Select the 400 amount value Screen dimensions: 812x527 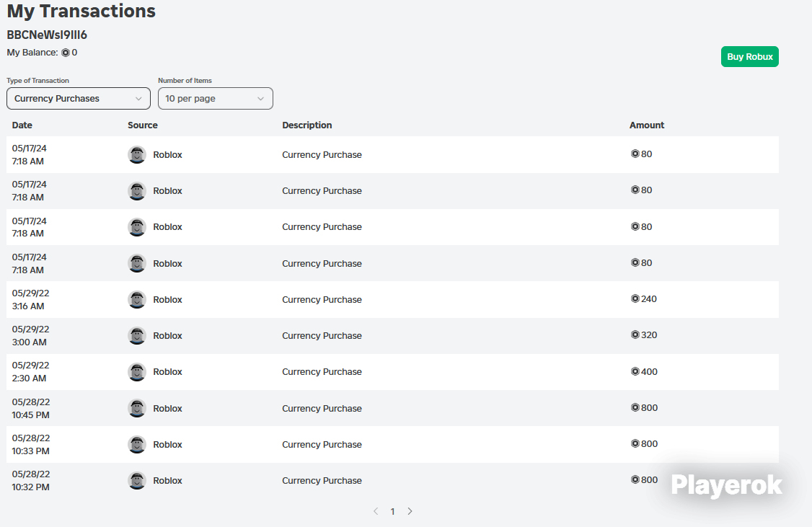point(650,372)
